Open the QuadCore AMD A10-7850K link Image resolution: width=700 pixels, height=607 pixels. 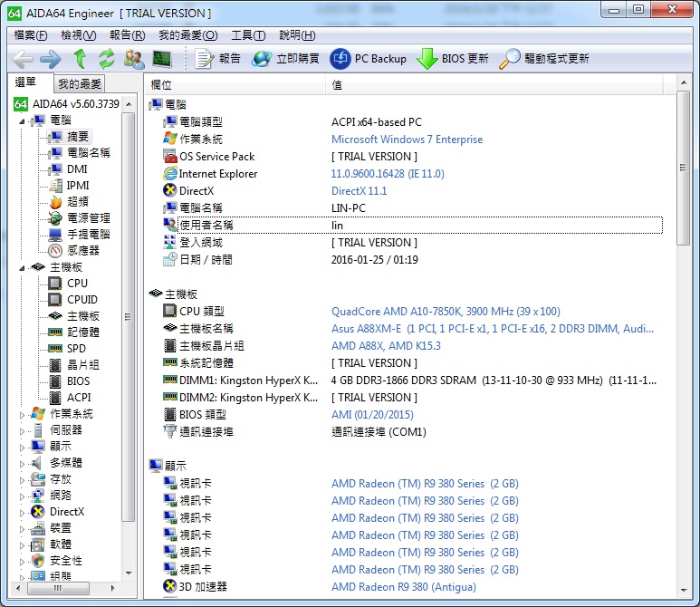pos(446,312)
